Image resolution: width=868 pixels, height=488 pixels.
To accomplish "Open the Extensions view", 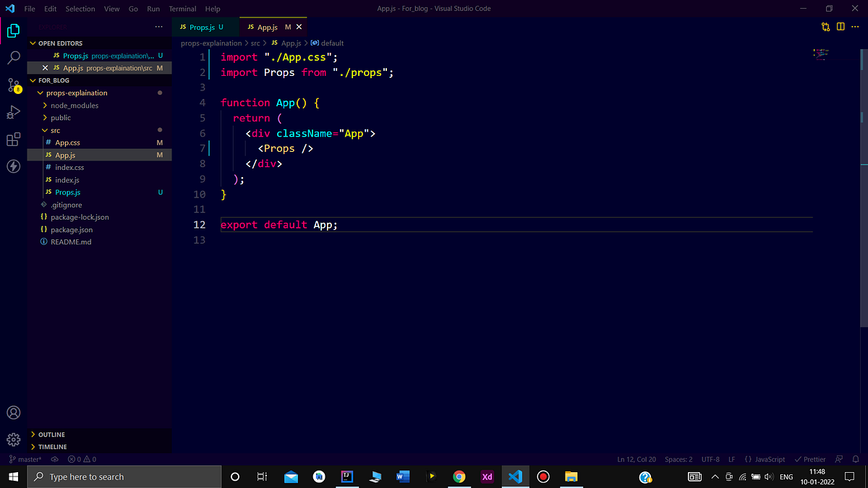I will coord(13,139).
